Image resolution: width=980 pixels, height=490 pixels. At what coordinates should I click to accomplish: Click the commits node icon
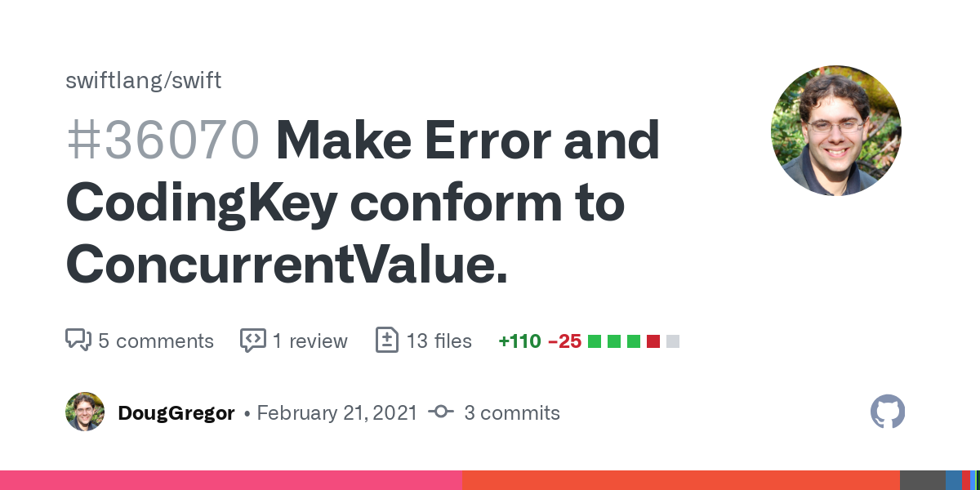440,412
